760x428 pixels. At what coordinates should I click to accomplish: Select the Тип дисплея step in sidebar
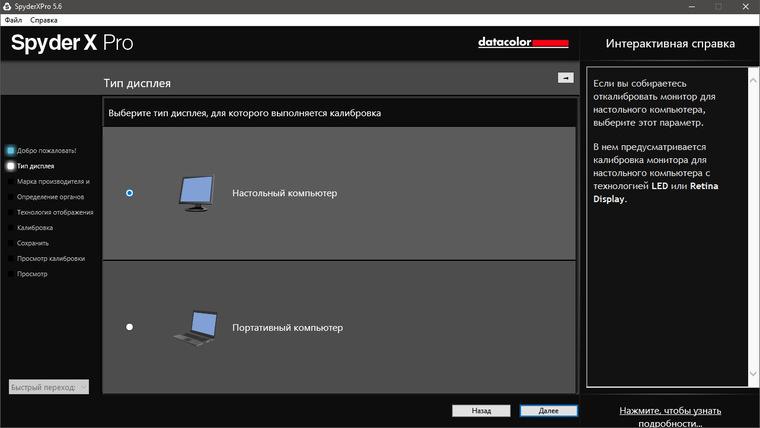(35, 166)
